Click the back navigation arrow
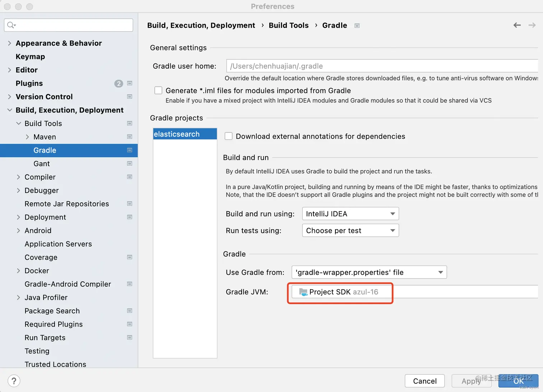 point(517,25)
